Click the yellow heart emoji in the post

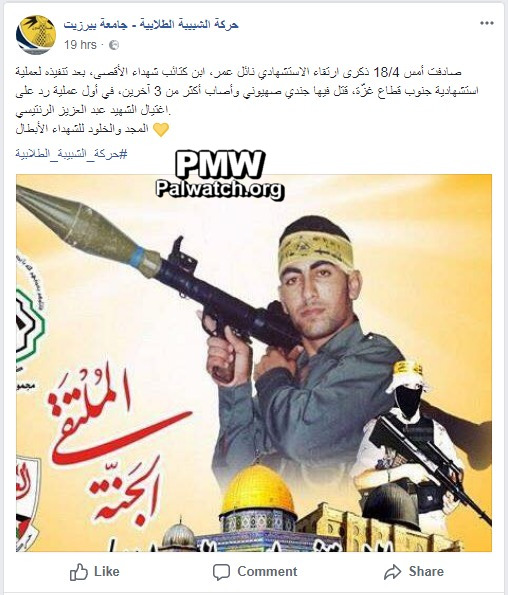tap(161, 129)
